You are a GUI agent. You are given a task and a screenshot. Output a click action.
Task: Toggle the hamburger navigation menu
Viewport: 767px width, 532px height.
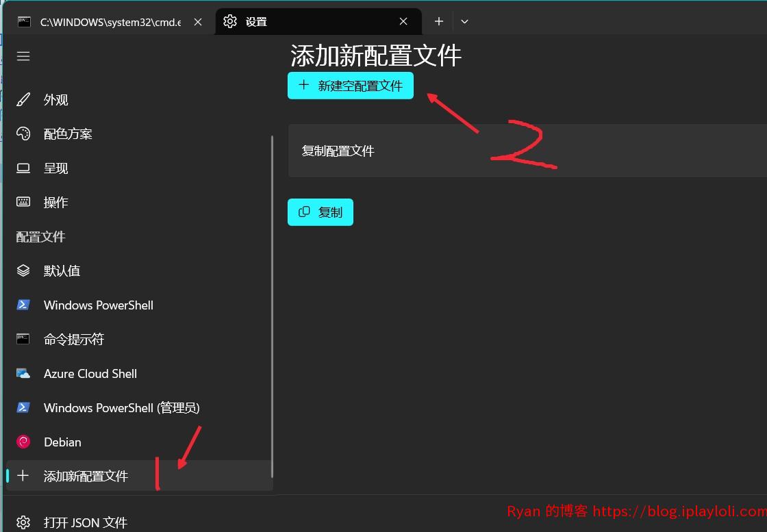click(23, 56)
